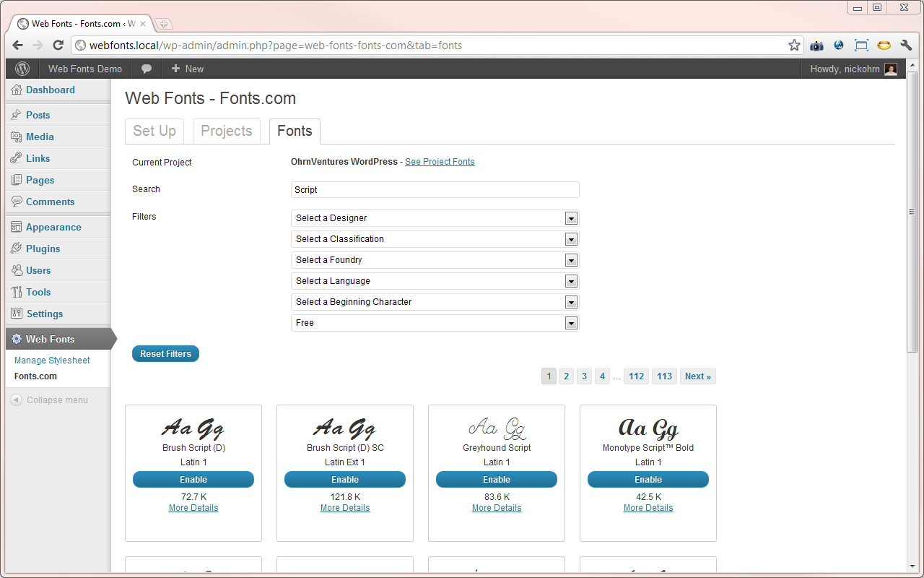Open the browser wrench settings menu

(906, 45)
